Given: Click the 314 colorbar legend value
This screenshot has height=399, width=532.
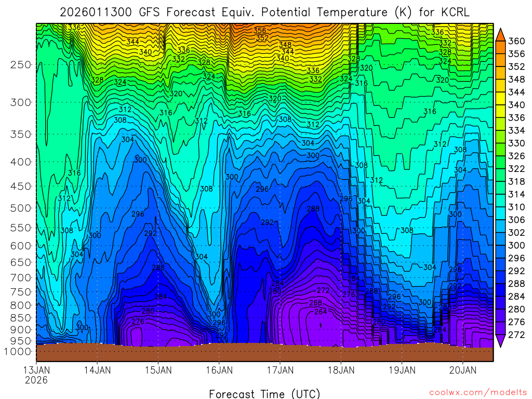Looking at the screenshot, I should (x=516, y=194).
